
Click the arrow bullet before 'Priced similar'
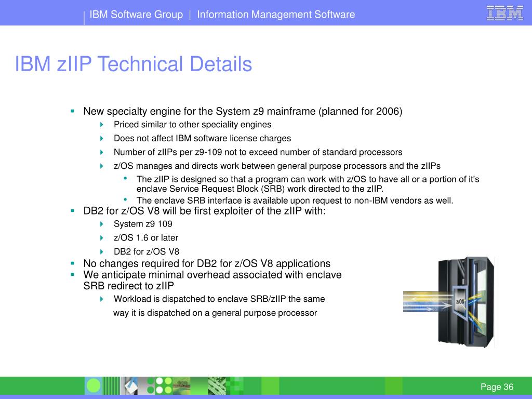point(101,125)
